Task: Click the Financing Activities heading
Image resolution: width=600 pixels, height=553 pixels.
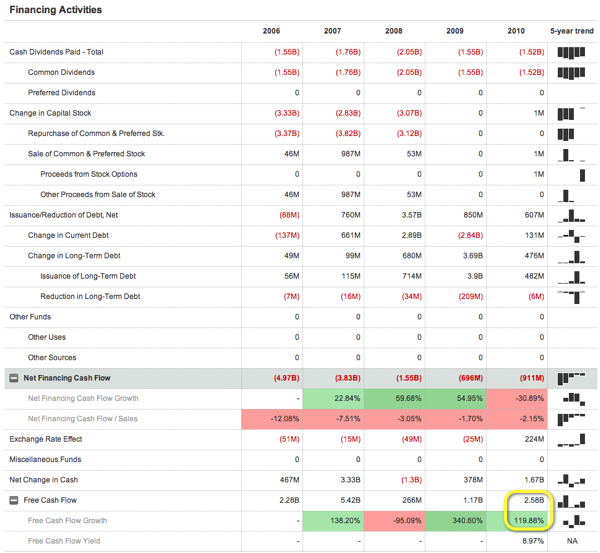Action: pyautogui.click(x=56, y=10)
